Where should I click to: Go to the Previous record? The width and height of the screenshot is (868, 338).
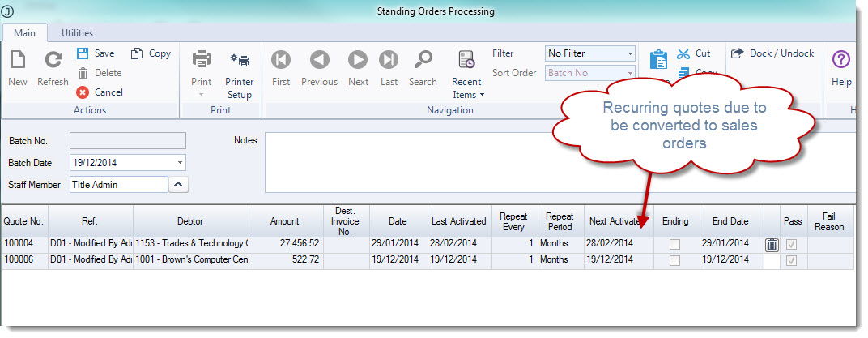(319, 68)
